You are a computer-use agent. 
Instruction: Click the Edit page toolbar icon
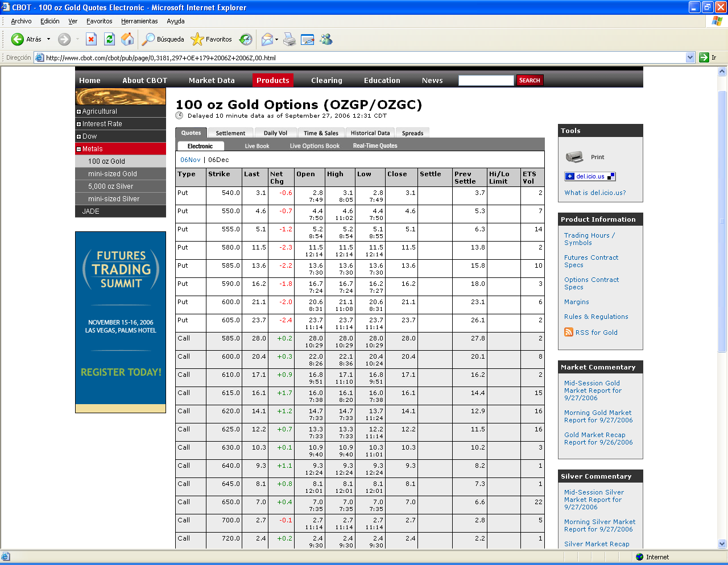[308, 39]
